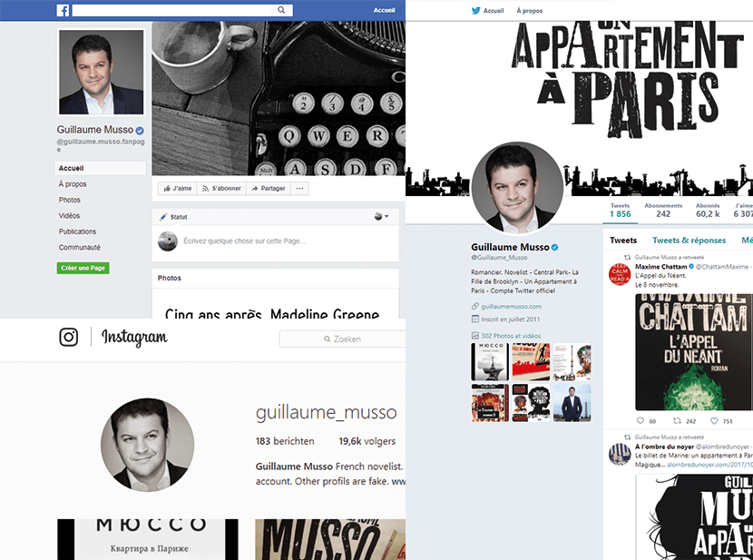The image size is (753, 560).
Task: Switch to the Tweets timeline tab
Action: 623,241
